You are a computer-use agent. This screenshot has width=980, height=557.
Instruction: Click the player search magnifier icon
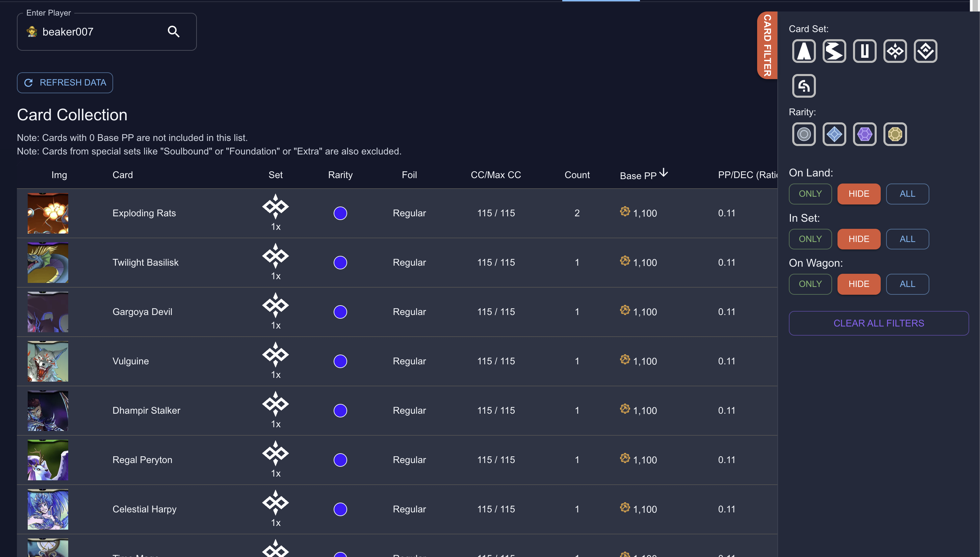[x=174, y=32]
